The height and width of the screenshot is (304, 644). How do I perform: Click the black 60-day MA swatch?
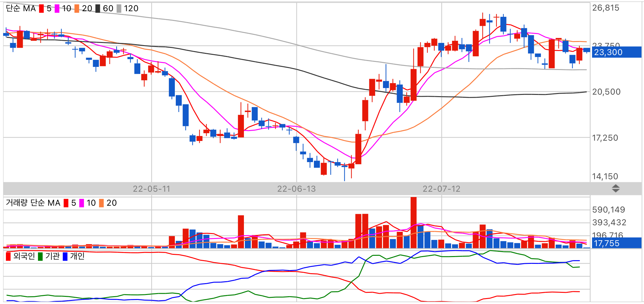pos(98,9)
